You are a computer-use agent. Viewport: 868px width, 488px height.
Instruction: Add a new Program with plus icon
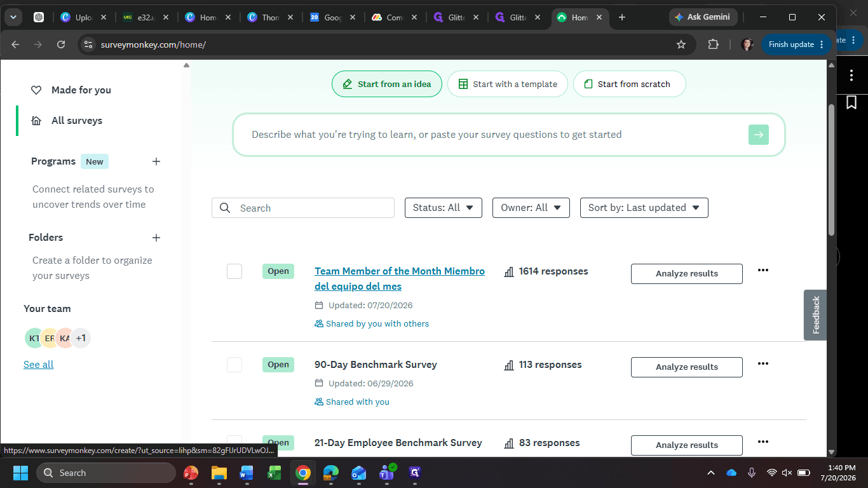pyautogui.click(x=156, y=161)
